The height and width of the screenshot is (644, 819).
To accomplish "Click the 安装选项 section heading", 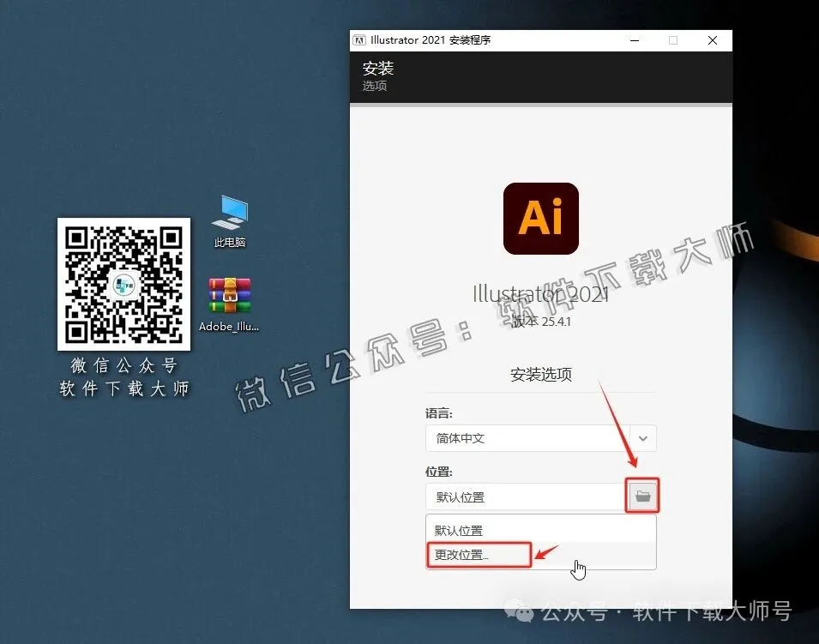I will pyautogui.click(x=540, y=374).
